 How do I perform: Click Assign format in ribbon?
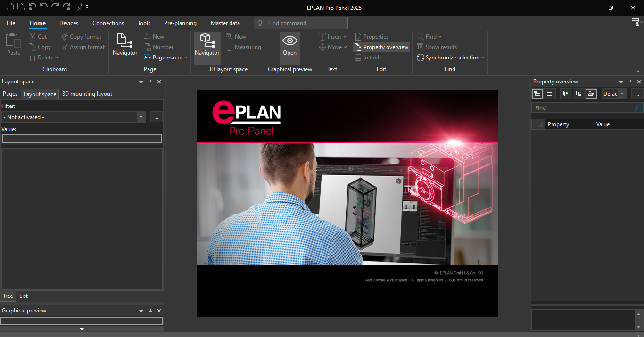tap(83, 47)
